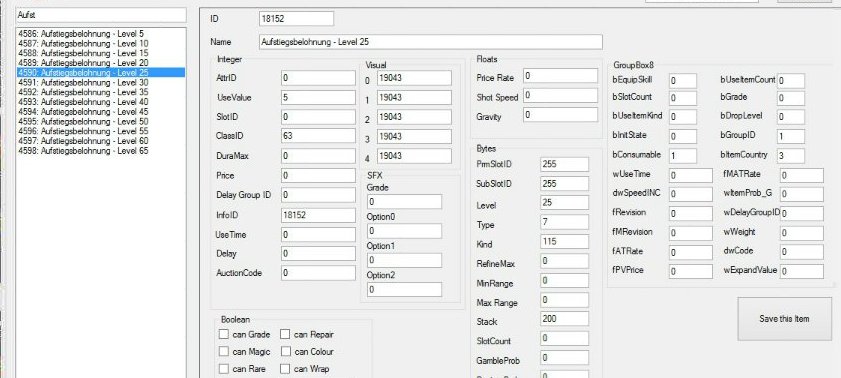Enable the can Magic option

[224, 352]
